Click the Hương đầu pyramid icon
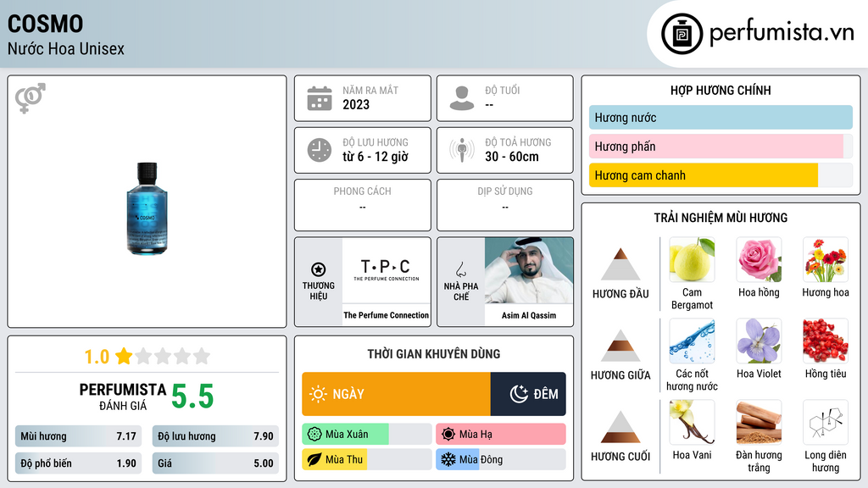868x488 pixels. point(620,264)
